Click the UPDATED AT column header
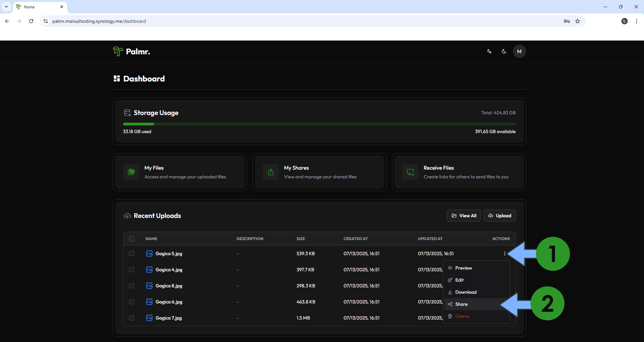Image resolution: width=644 pixels, height=342 pixels. click(430, 239)
